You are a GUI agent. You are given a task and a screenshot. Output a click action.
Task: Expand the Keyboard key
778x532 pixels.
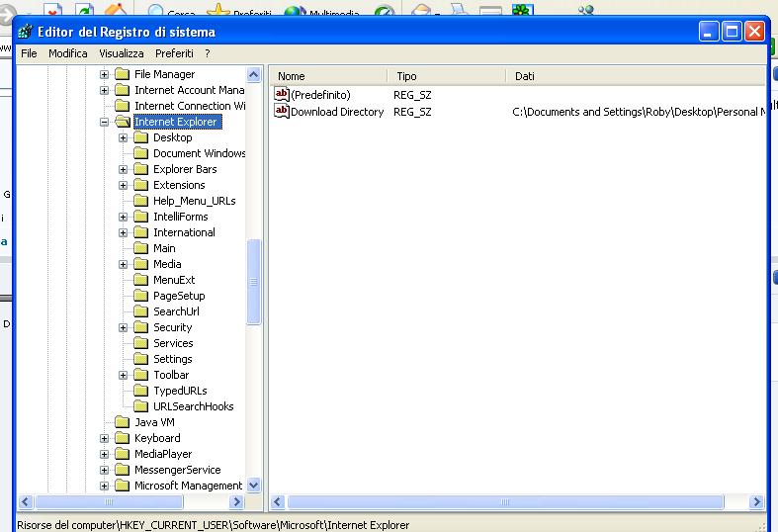point(104,439)
